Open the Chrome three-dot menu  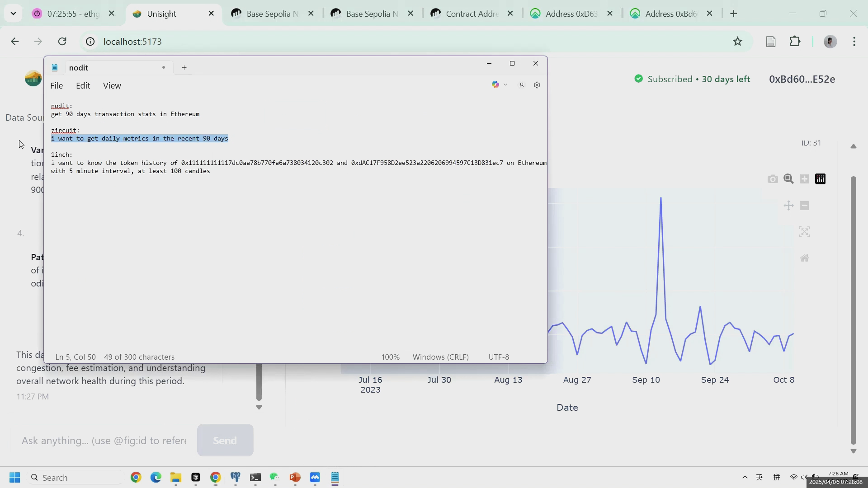854,42
